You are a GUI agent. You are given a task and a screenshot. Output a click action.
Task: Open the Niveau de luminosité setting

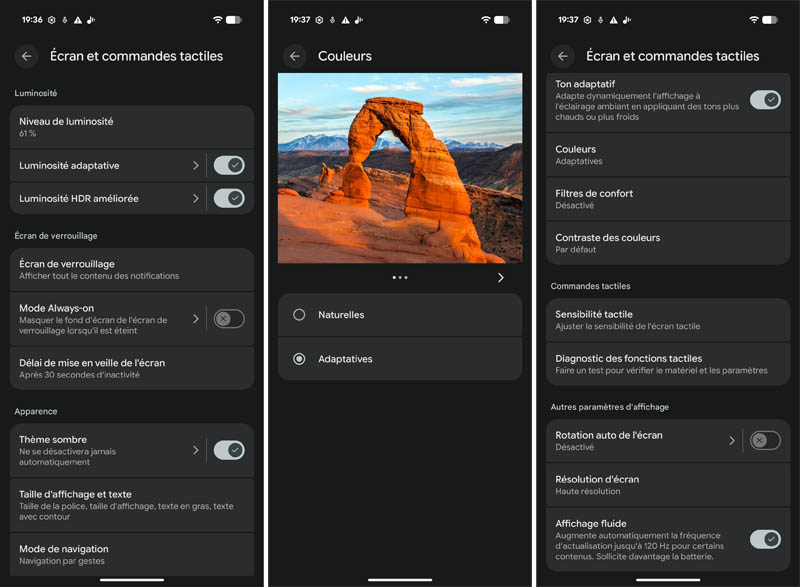[132, 127]
